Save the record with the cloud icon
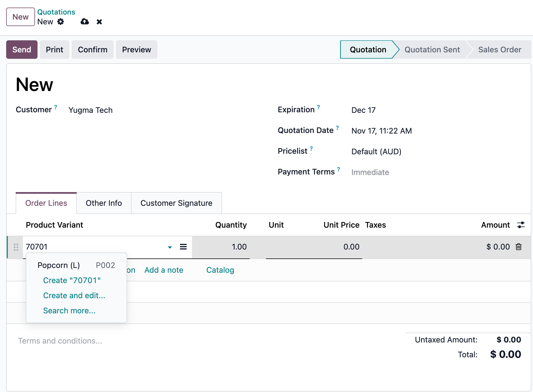This screenshot has width=533, height=392. 85,22
